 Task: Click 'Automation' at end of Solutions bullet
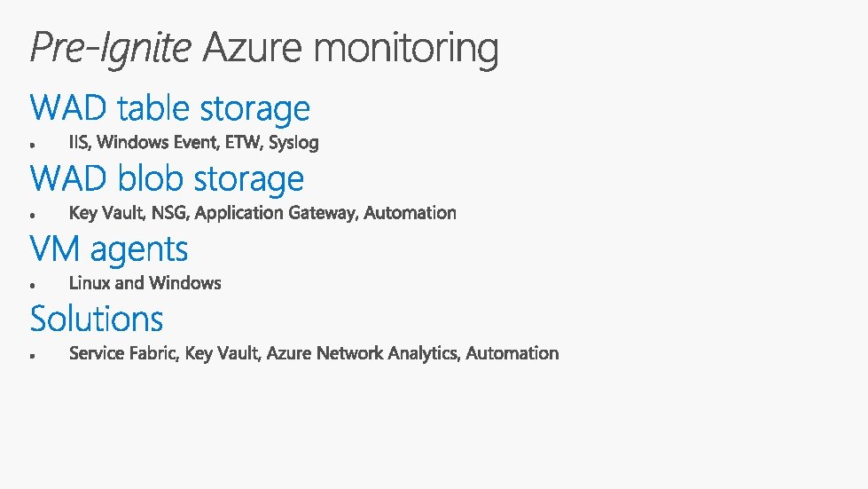click(x=512, y=353)
